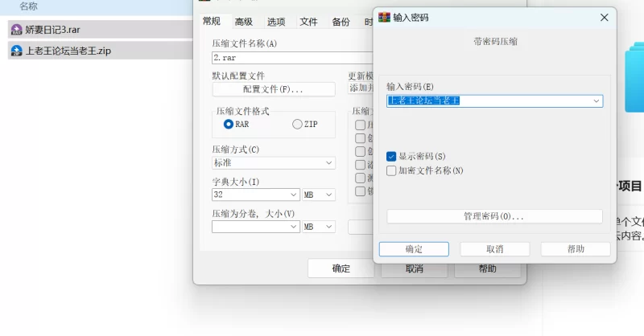This screenshot has width=644, height=336.
Task: Switch to 文件 tab
Action: [x=308, y=22]
